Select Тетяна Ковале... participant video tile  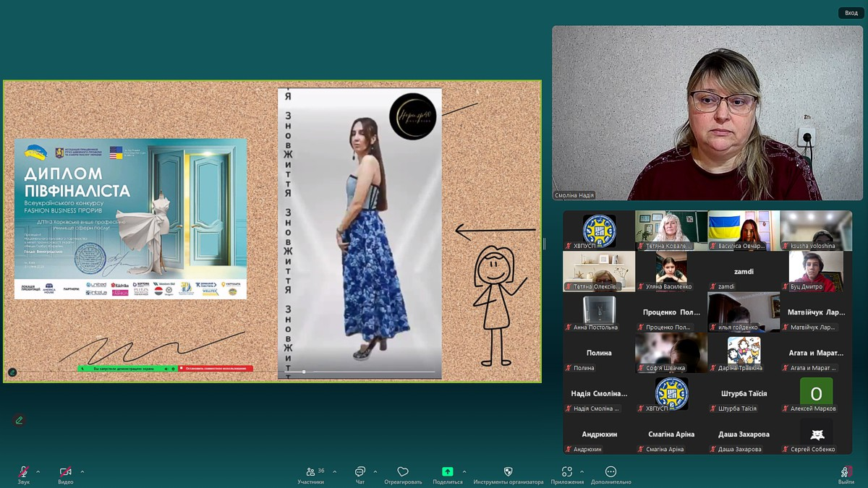(671, 231)
